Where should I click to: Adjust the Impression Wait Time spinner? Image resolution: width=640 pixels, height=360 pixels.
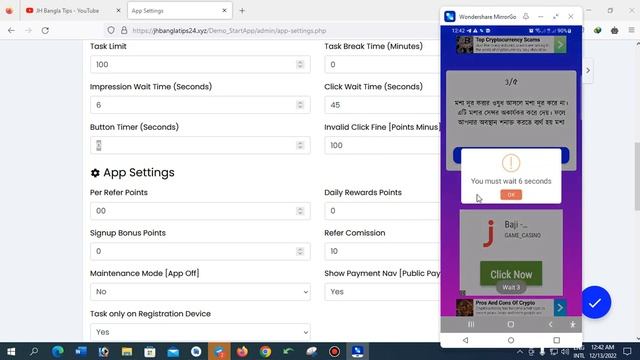300,105
